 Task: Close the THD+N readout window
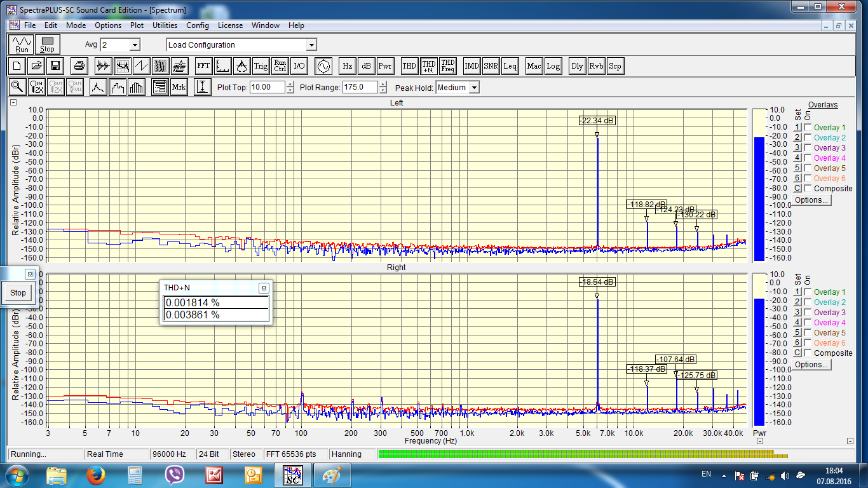[x=264, y=288]
